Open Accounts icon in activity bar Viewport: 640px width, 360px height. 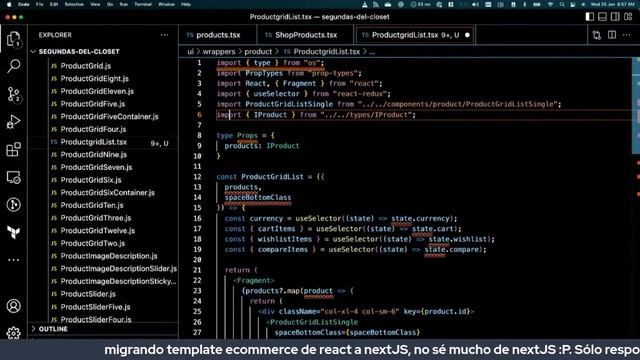[x=13, y=306]
